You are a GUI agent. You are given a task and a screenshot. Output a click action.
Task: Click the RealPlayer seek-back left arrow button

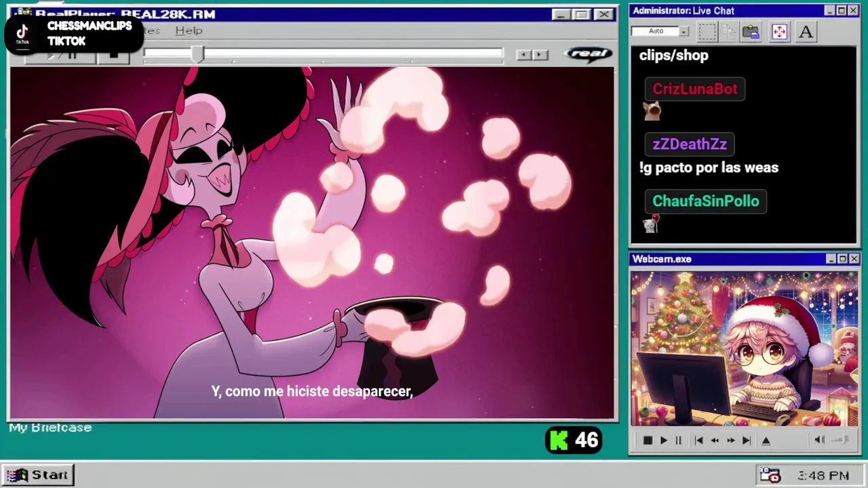coord(523,55)
